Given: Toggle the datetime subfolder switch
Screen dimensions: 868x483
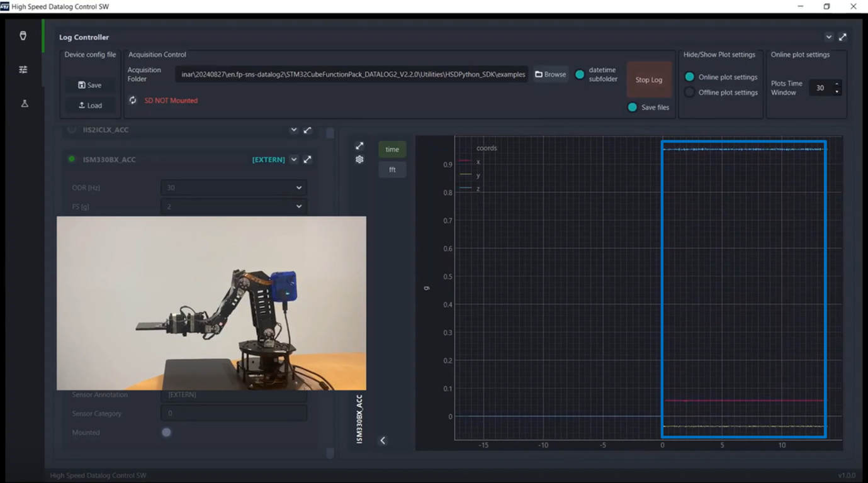Looking at the screenshot, I should tap(580, 74).
